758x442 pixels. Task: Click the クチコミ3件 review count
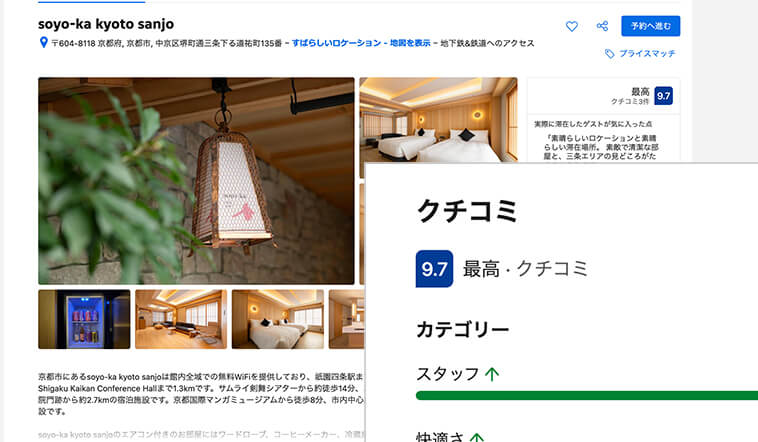coord(630,102)
